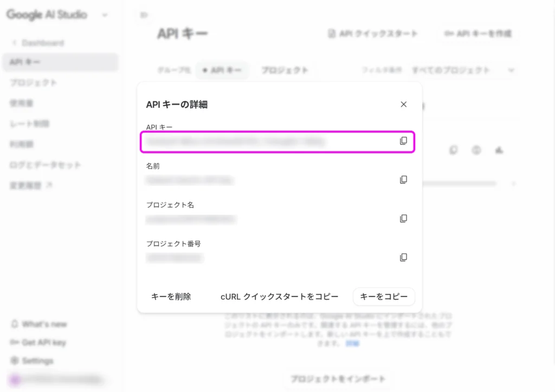The image size is (555, 392).
Task: Copy the プロジェクト名 value
Action: pyautogui.click(x=403, y=219)
